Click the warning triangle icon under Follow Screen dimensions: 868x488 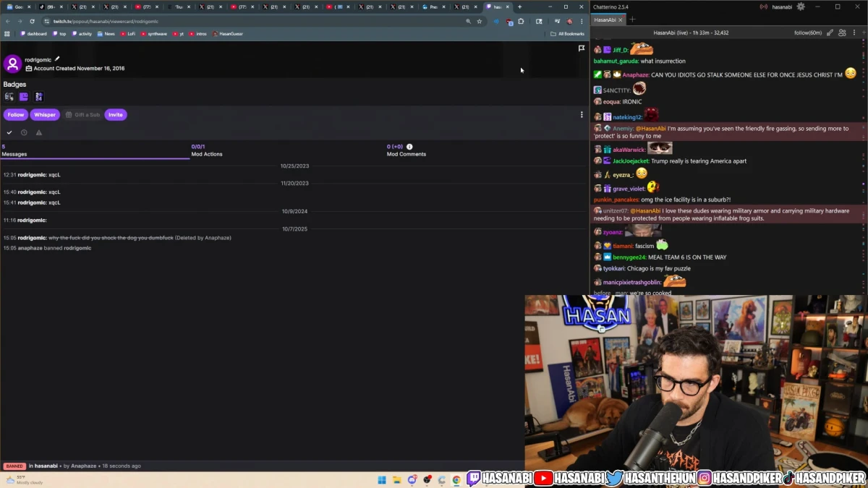(39, 132)
